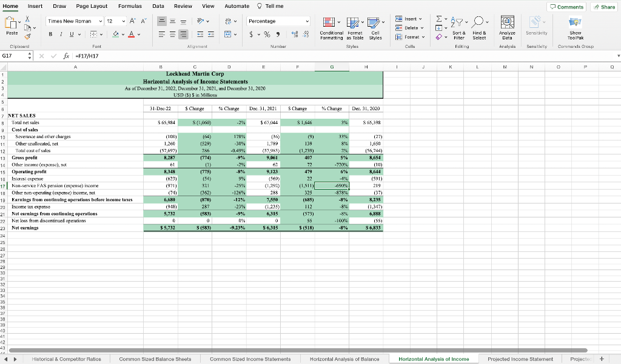Toggle underline formatting
This screenshot has width=621, height=364.
[72, 34]
